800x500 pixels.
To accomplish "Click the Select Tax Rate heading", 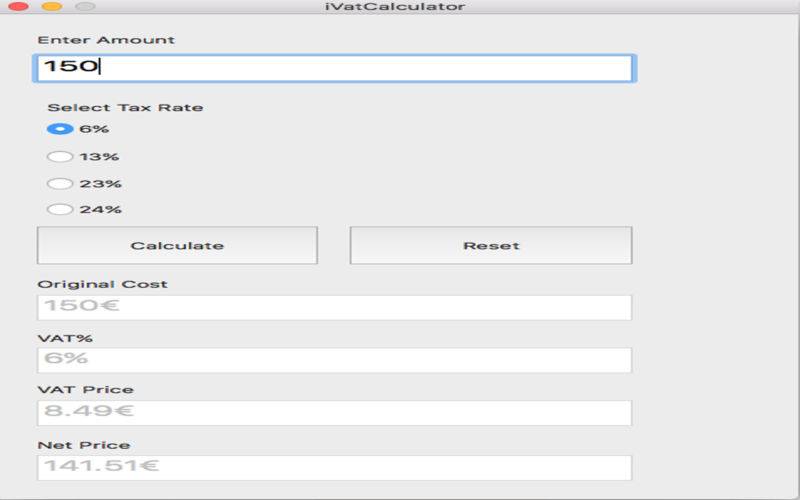I will [125, 107].
